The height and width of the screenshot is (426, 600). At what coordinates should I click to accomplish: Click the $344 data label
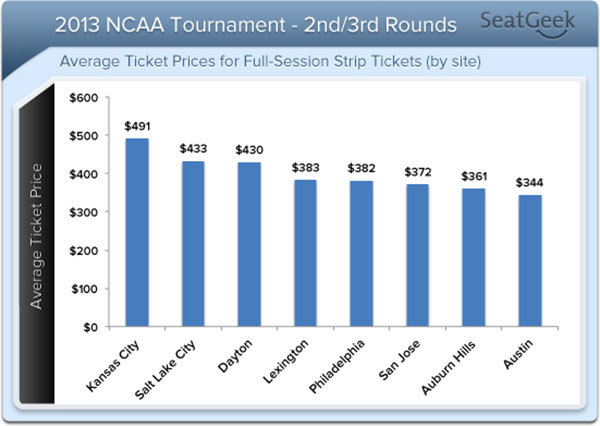tap(530, 183)
